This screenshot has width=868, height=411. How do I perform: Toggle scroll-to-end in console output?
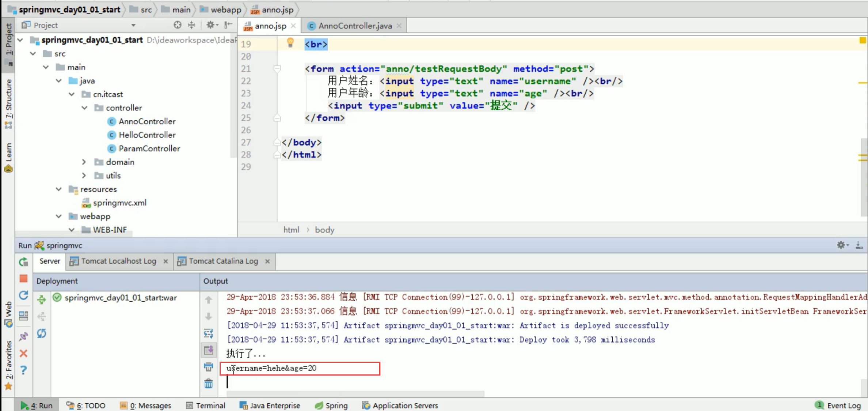pos(209,350)
